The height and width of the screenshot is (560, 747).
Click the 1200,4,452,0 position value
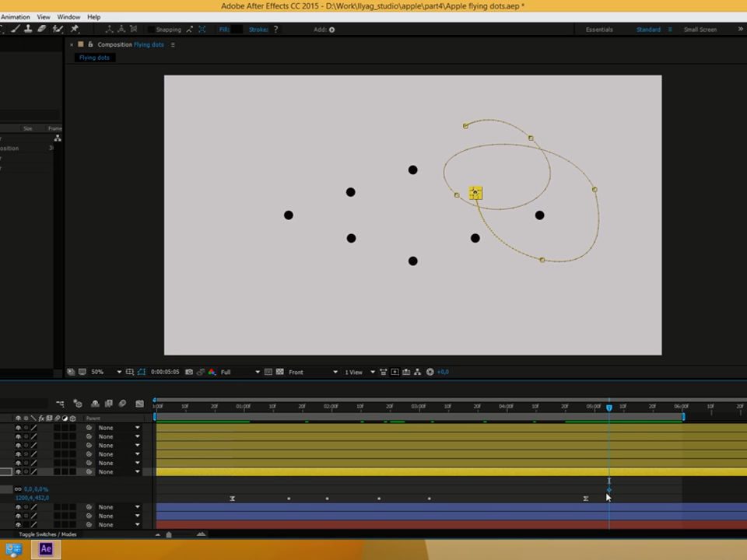click(32, 498)
